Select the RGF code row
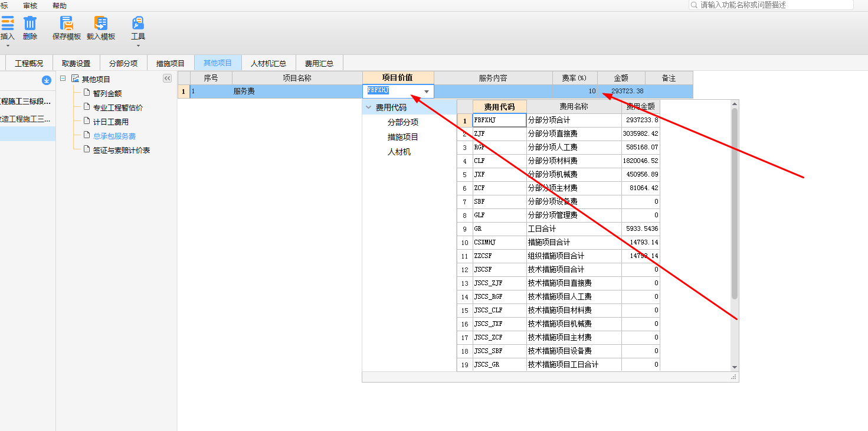868x431 pixels. tap(559, 148)
